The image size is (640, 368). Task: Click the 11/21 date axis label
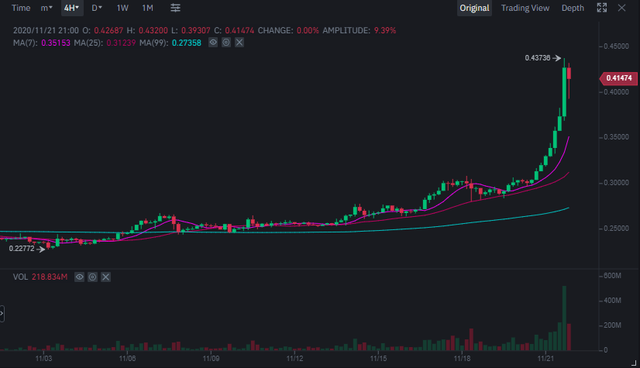[x=546, y=359]
